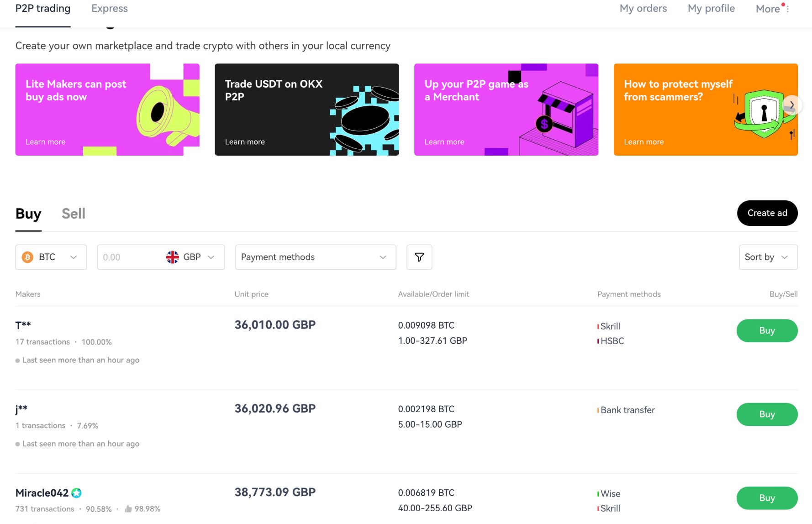This screenshot has height=524, width=812.
Task: Open My profile
Action: 711,8
